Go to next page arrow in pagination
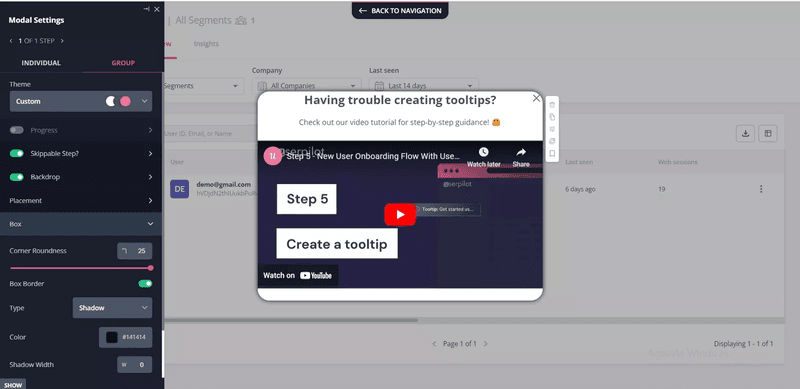 pos(485,344)
